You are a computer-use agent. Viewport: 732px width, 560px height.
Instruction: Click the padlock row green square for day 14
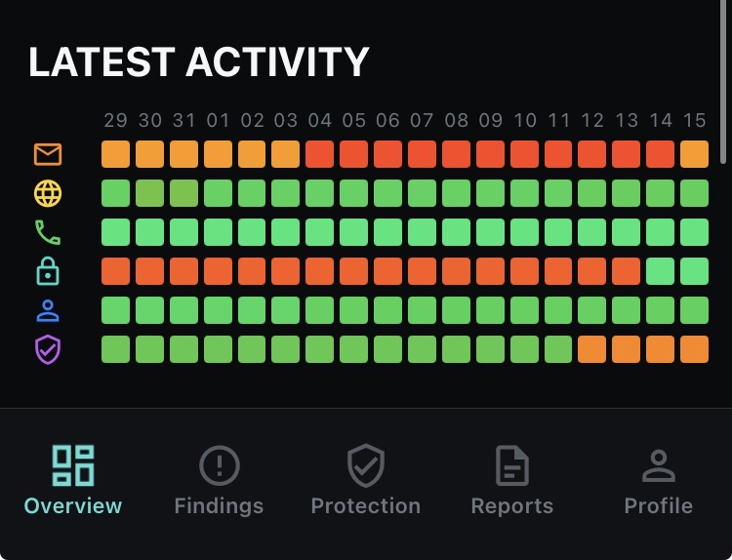[660, 271]
